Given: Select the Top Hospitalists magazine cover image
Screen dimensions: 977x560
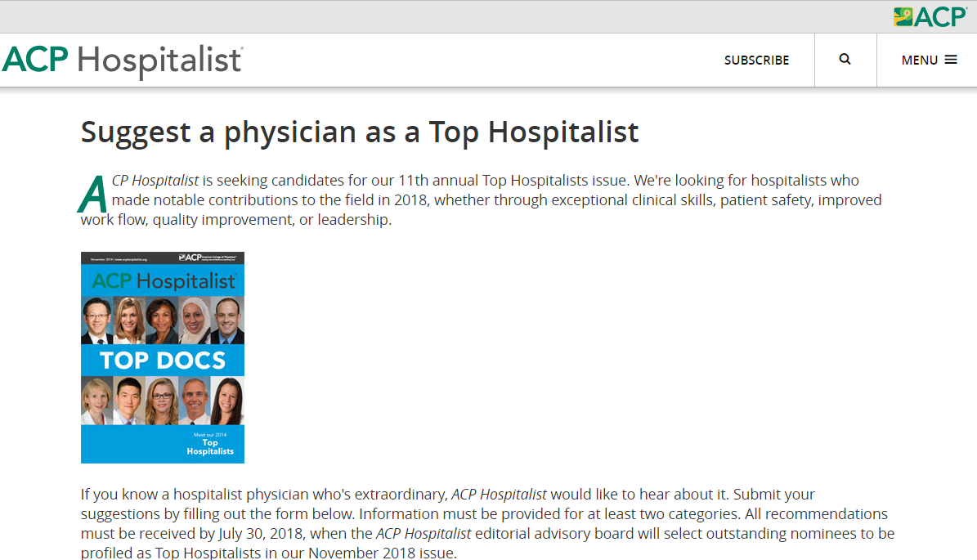Looking at the screenshot, I should (x=163, y=357).
